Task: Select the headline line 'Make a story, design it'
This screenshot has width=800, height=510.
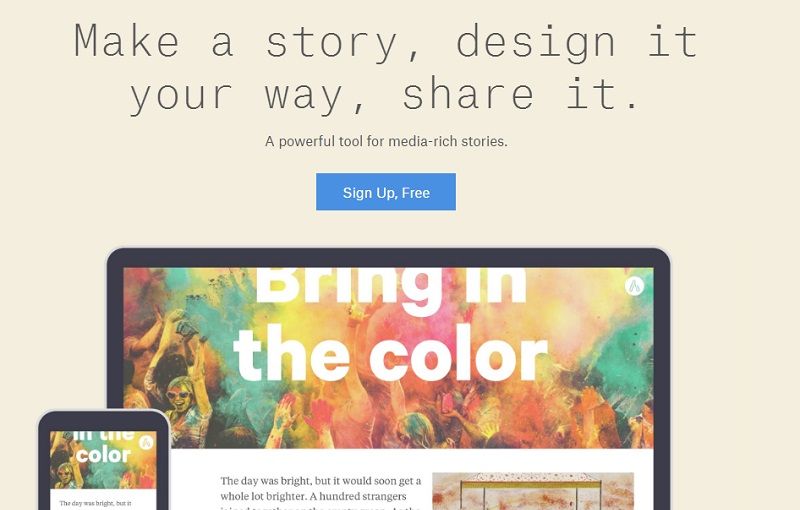Action: (386, 42)
